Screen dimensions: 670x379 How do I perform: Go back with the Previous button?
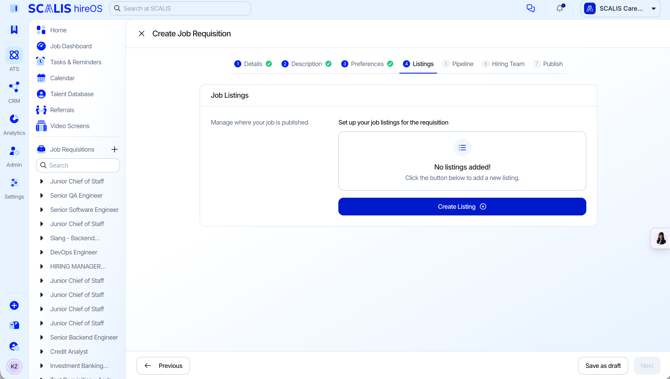tap(163, 366)
